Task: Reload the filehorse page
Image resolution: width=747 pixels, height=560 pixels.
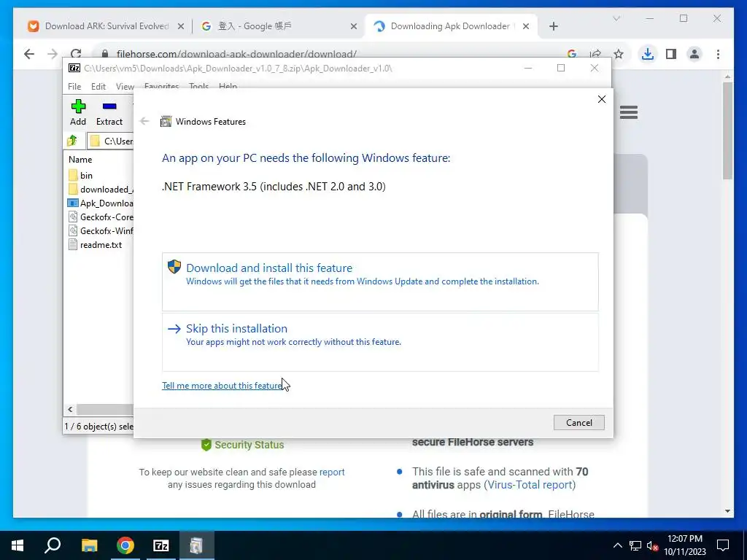Action: (x=76, y=52)
